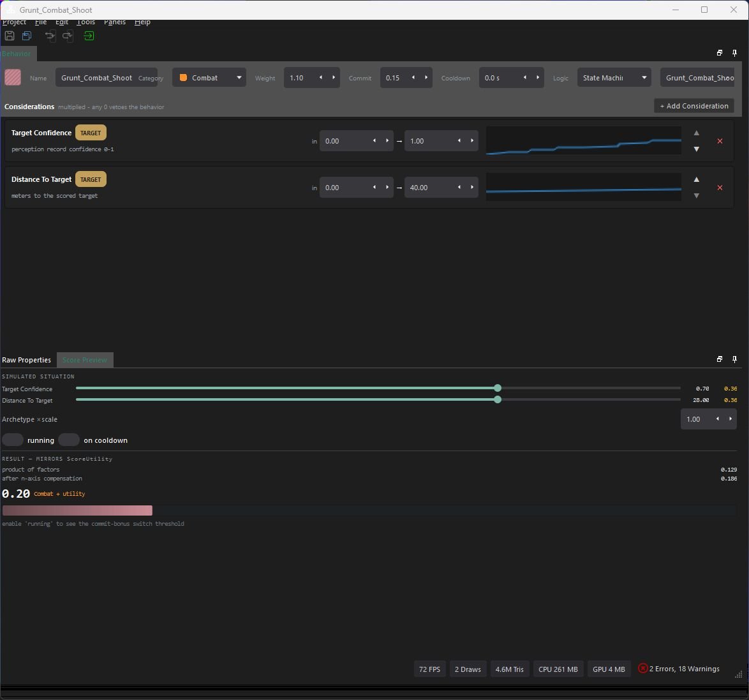
Task: Move Distance To Target consideration down
Action: (697, 196)
